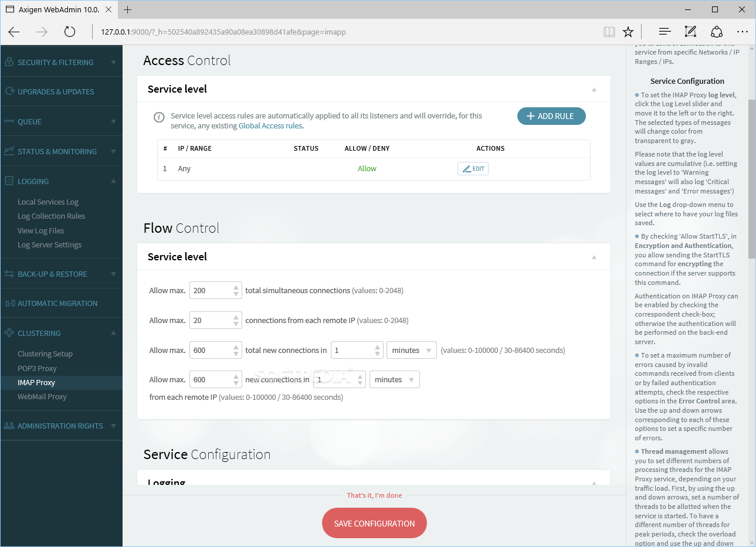
Task: Collapse the Clustering menu arrow
Action: [113, 332]
